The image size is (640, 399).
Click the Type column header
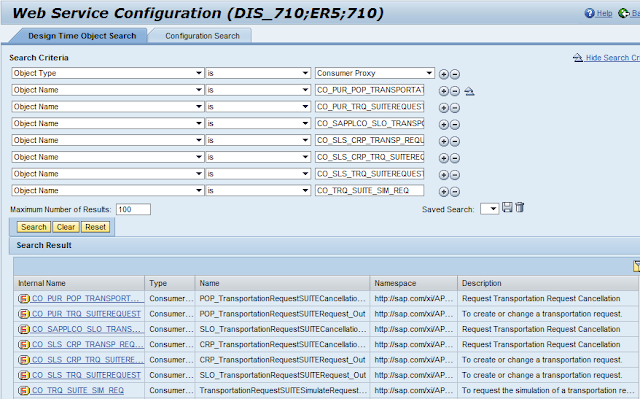click(169, 283)
